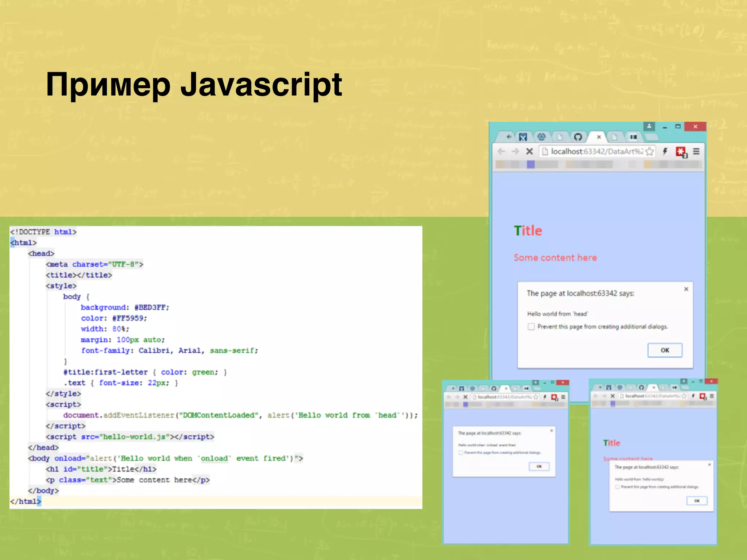Click the '<!DOCTYPE html>' line in the code
The image size is (747, 560).
coord(43,232)
